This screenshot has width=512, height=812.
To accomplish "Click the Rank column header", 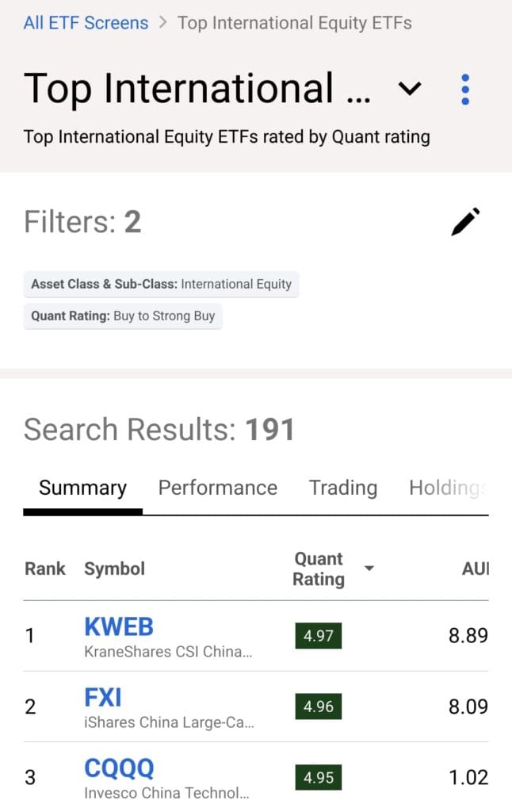I will [x=45, y=569].
